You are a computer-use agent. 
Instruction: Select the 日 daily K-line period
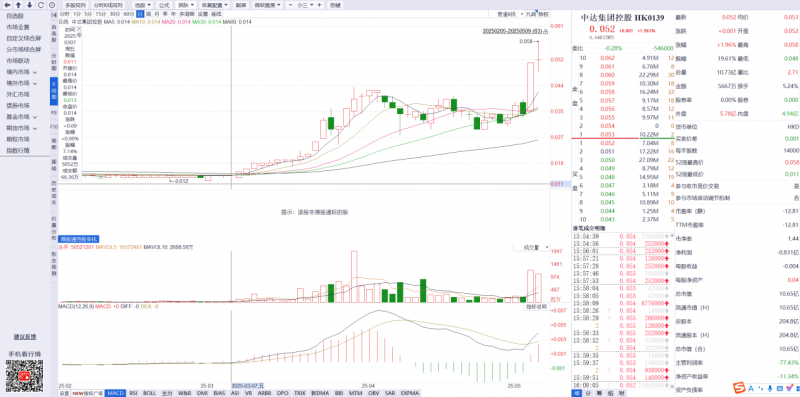tap(140, 14)
